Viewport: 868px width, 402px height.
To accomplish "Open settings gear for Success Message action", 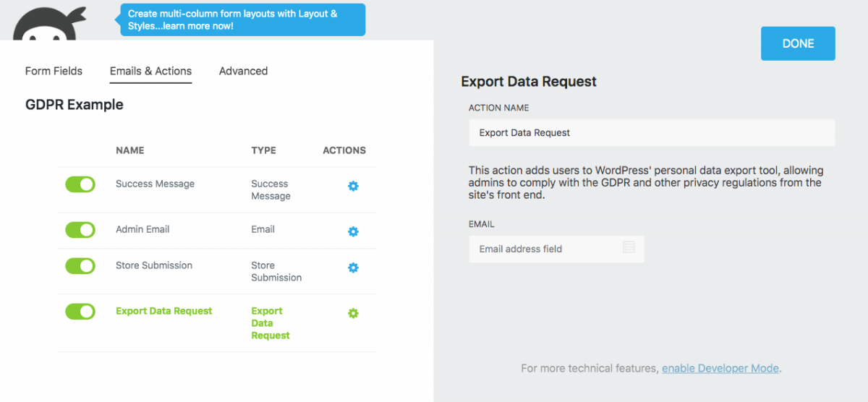I will pyautogui.click(x=353, y=187).
